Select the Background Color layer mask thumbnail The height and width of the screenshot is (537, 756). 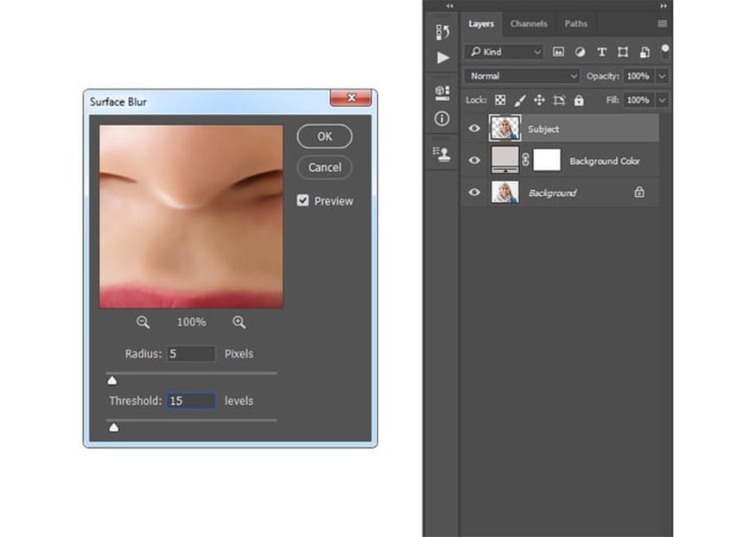coord(547,160)
